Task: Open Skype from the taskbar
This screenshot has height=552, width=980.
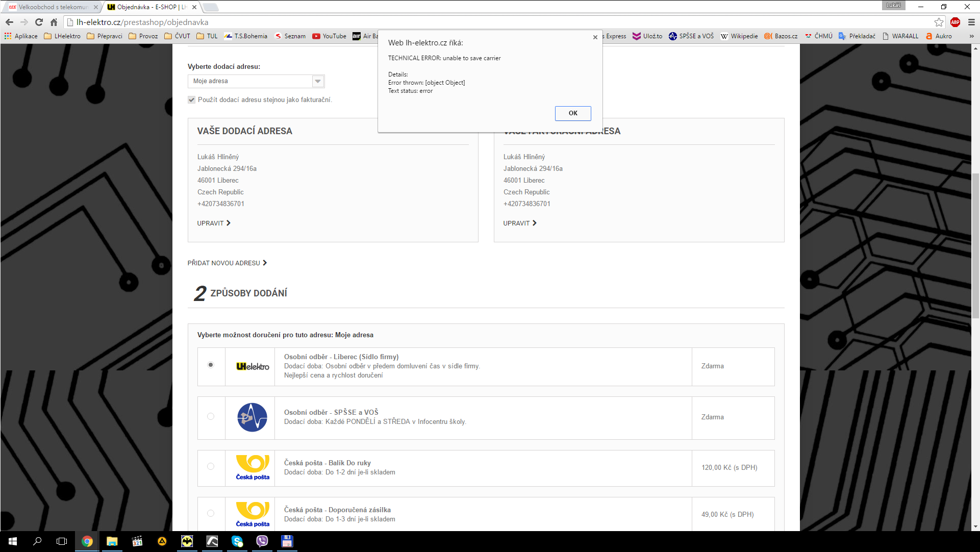Action: (x=237, y=541)
